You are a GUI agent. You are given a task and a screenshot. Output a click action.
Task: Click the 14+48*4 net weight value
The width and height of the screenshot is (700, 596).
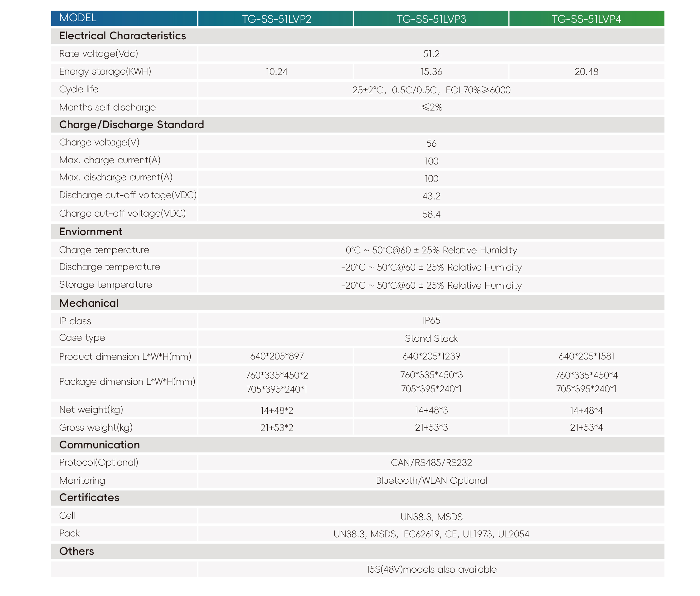point(586,410)
